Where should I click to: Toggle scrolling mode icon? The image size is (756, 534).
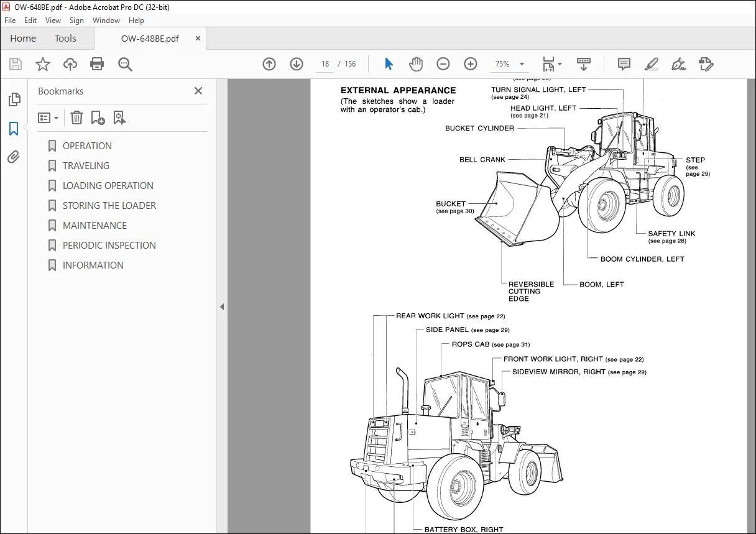584,64
